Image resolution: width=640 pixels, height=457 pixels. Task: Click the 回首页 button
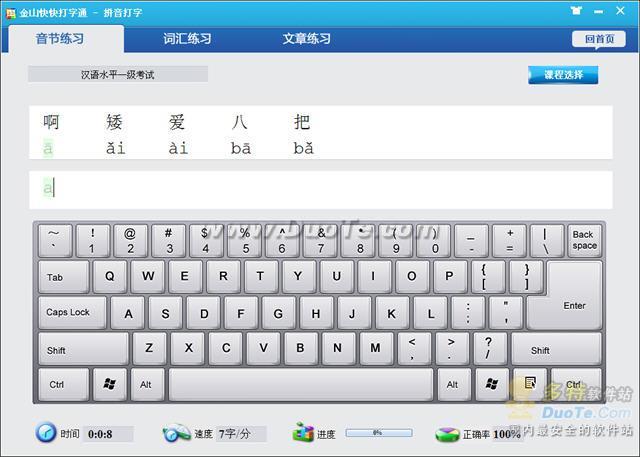click(599, 39)
